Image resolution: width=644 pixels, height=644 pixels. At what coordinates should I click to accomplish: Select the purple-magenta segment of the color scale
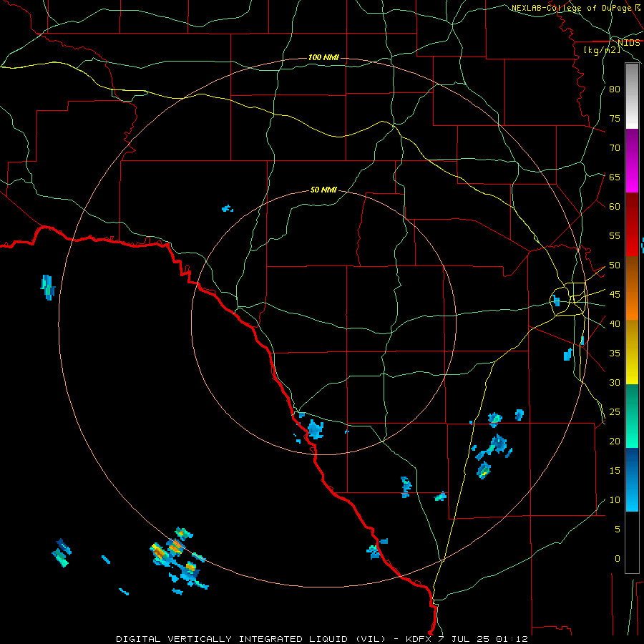point(632,160)
